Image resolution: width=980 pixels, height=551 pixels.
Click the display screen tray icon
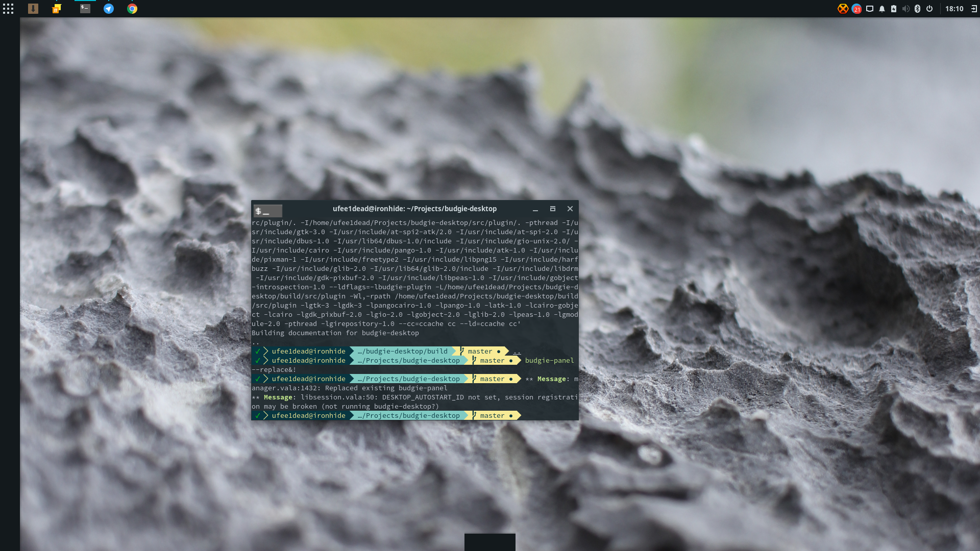click(870, 9)
